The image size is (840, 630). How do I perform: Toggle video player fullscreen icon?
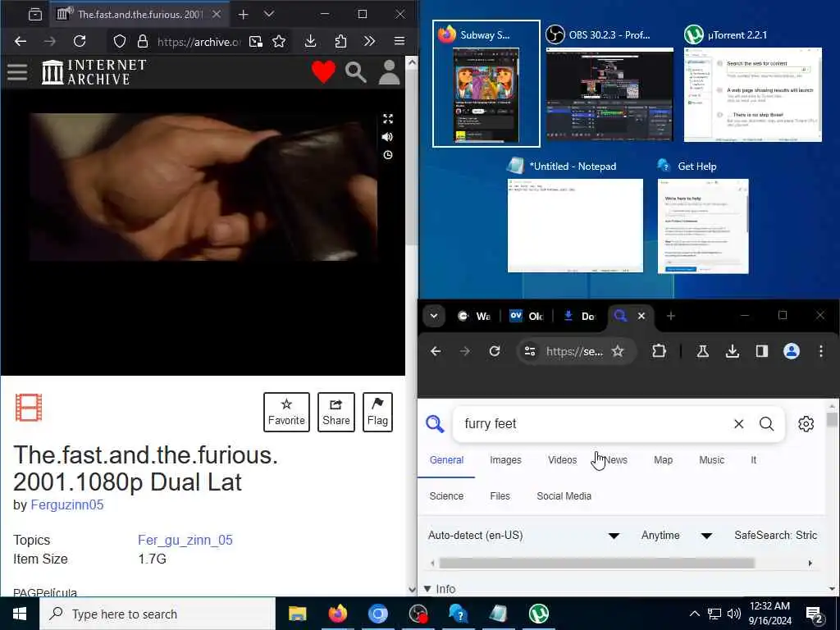pyautogui.click(x=388, y=119)
